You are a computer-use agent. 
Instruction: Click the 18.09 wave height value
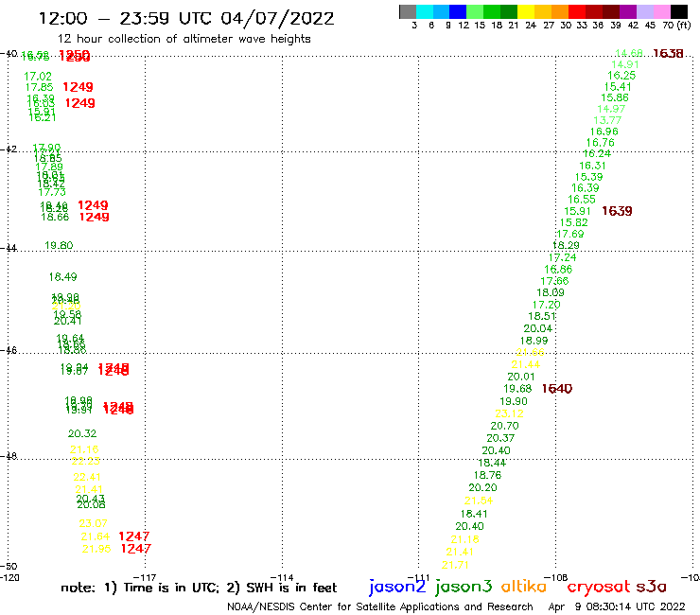[x=551, y=292]
